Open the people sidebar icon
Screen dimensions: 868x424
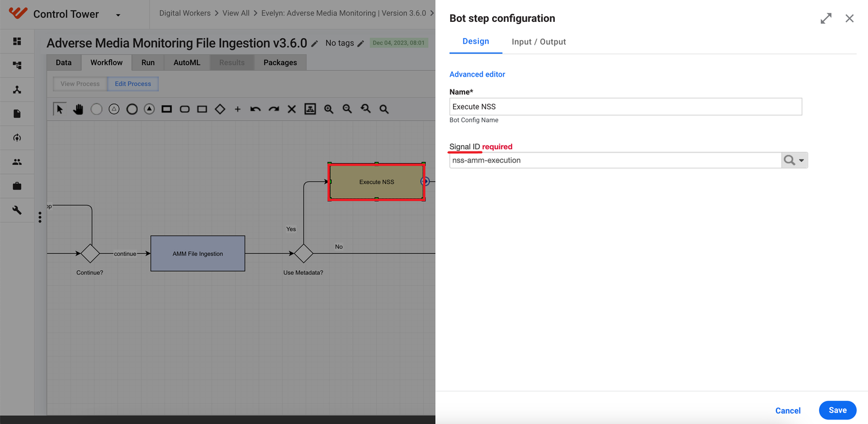tap(17, 162)
